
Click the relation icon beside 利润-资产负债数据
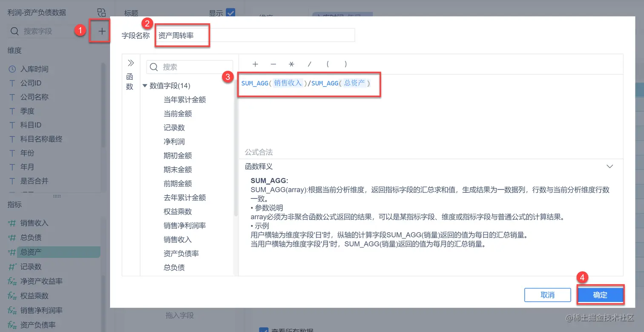[101, 12]
